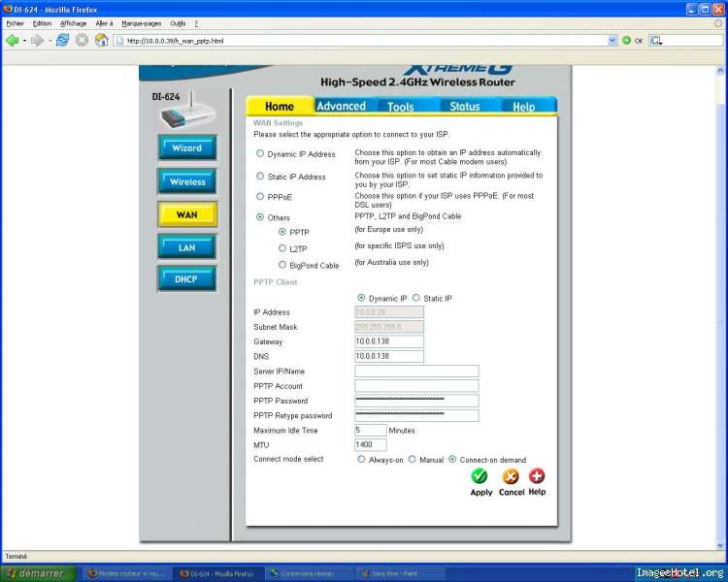Open the Aller à menu

[104, 23]
